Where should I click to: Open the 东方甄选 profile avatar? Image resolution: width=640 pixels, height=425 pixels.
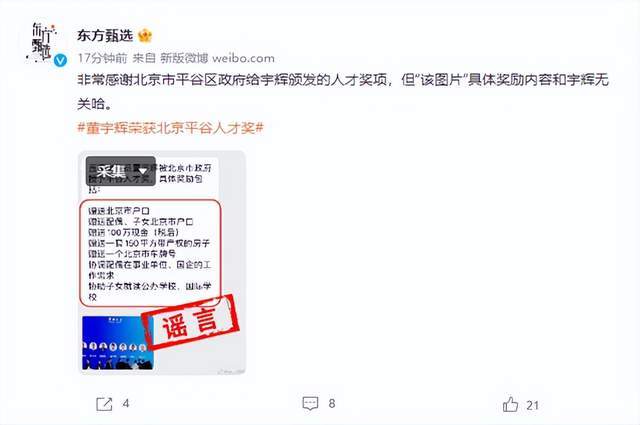[x=41, y=42]
